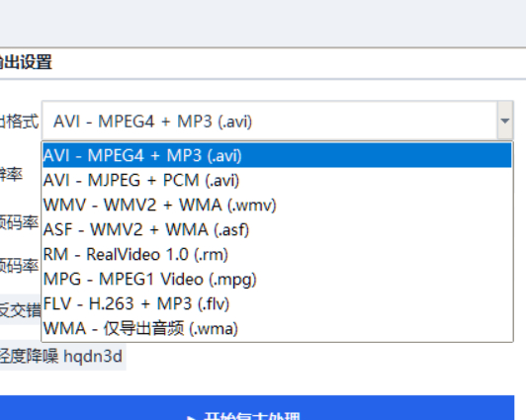Pick WMV - WMV2 + WMA (.wmv)
This screenshot has height=420, width=526.
(x=277, y=205)
